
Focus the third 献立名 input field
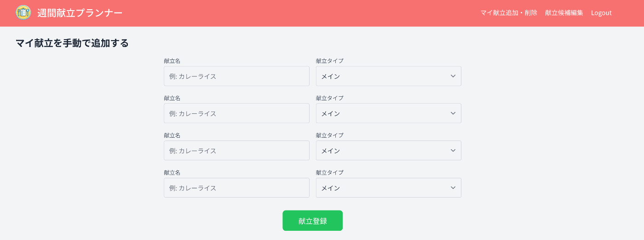(236, 151)
